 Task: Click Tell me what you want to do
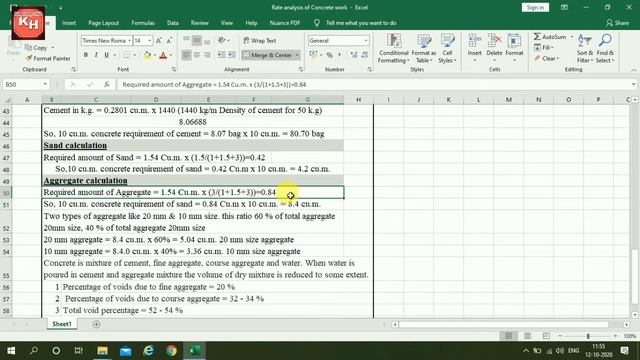coord(355,23)
